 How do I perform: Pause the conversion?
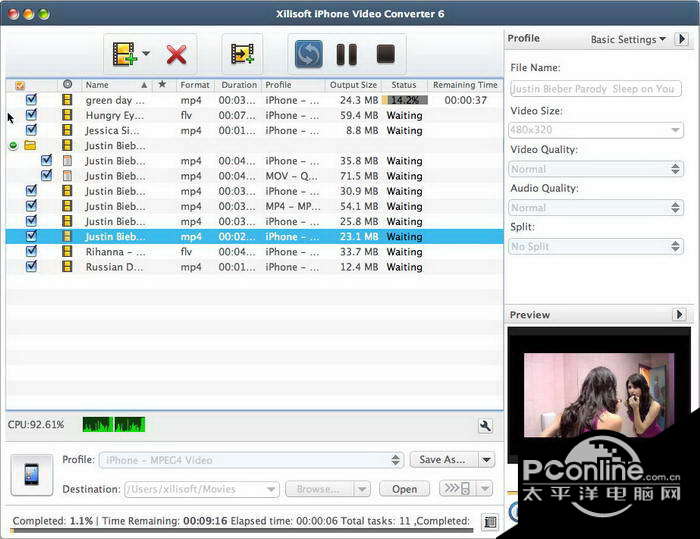tap(346, 54)
